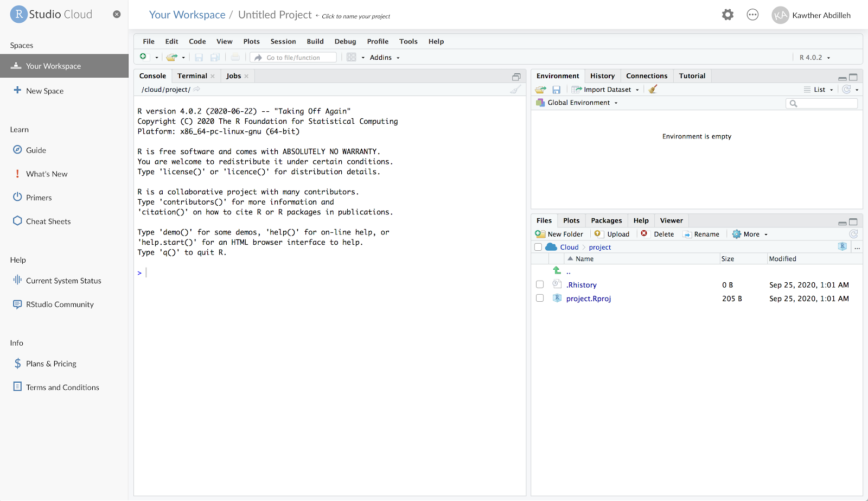
Task: Toggle the select-all files checkbox
Action: coord(538,247)
